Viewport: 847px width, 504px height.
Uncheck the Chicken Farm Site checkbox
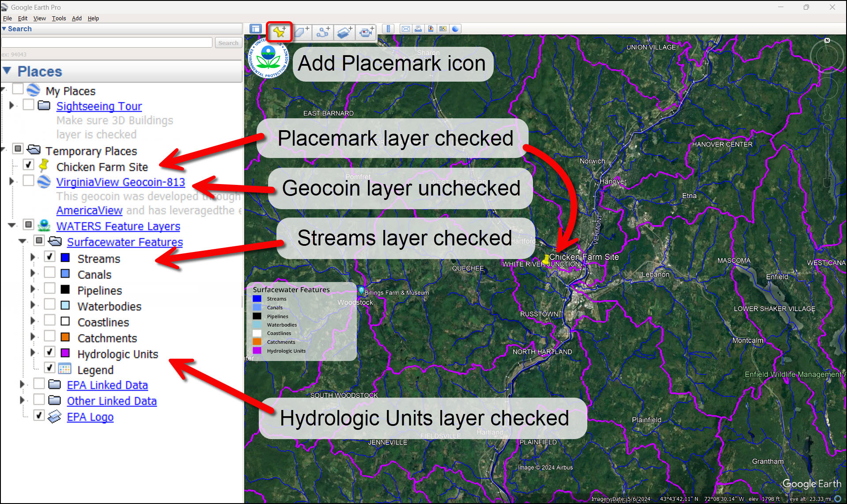(x=29, y=165)
